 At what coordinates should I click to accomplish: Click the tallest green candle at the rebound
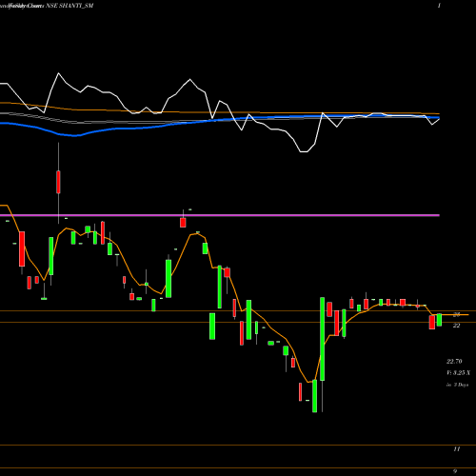click(x=323, y=339)
